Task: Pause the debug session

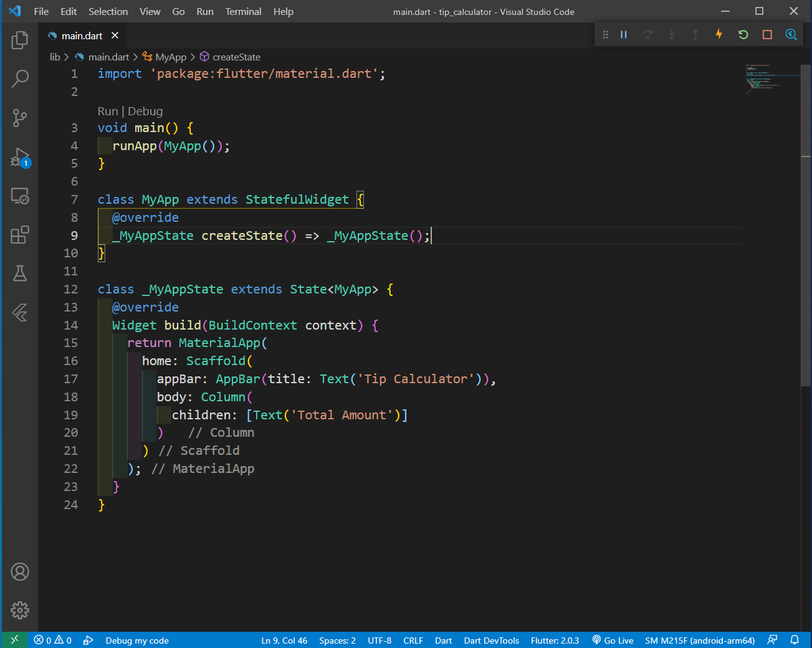Action: point(624,35)
